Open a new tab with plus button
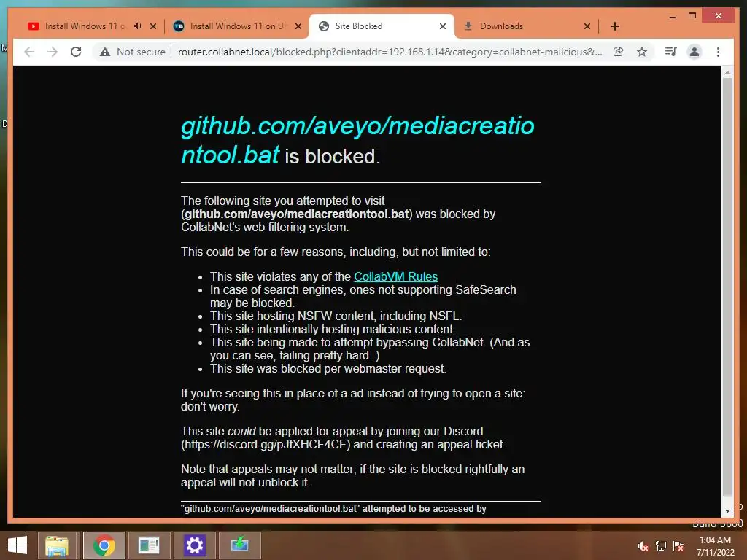Screen dimensions: 747x560 (x=615, y=26)
